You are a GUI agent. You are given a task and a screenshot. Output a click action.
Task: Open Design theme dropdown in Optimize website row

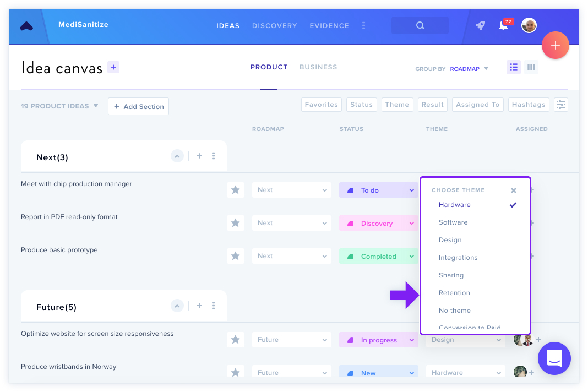466,340
